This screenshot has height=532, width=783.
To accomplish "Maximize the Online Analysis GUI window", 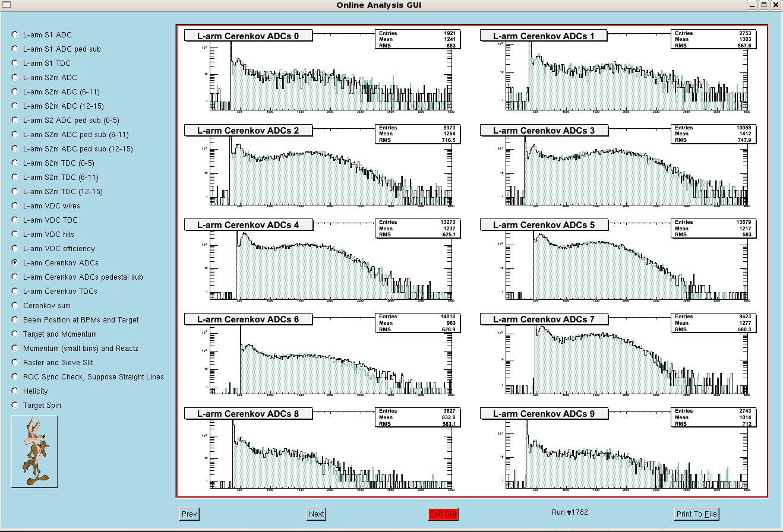I will (x=764, y=5).
